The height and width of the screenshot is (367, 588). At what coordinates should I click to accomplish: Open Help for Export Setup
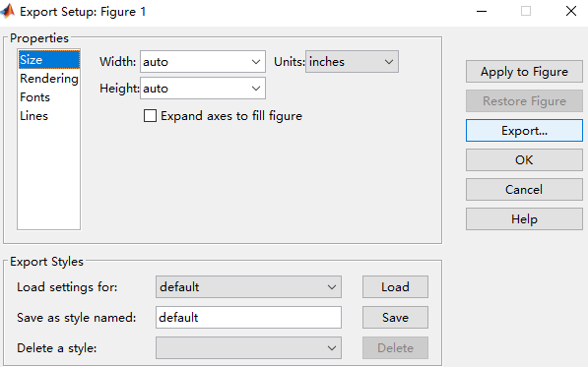click(524, 219)
